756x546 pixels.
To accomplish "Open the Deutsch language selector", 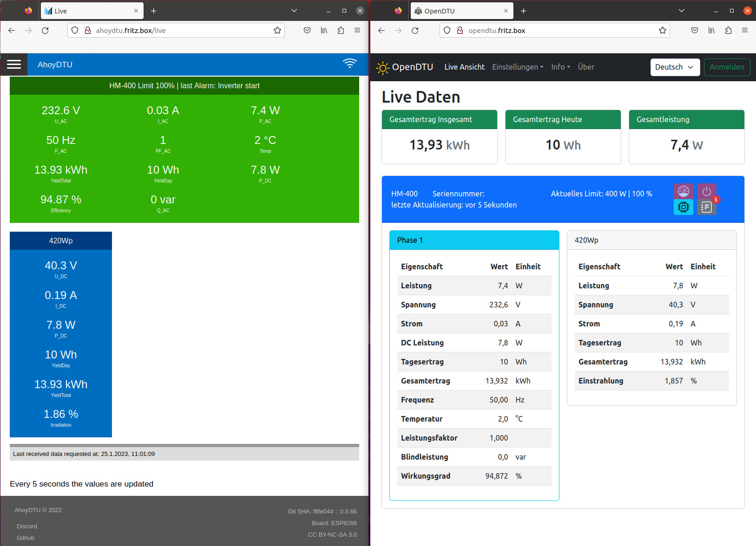I will pos(675,67).
